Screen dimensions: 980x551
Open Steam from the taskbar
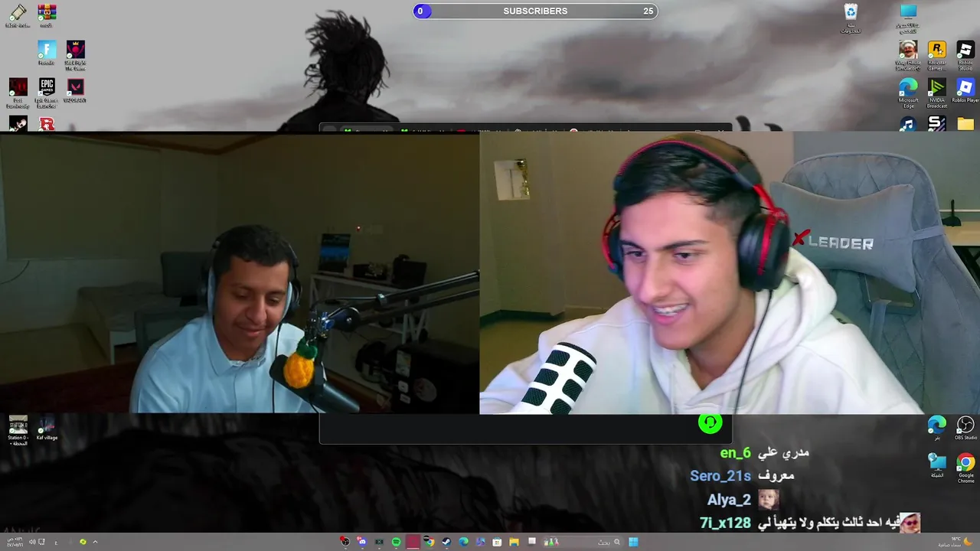pos(446,542)
